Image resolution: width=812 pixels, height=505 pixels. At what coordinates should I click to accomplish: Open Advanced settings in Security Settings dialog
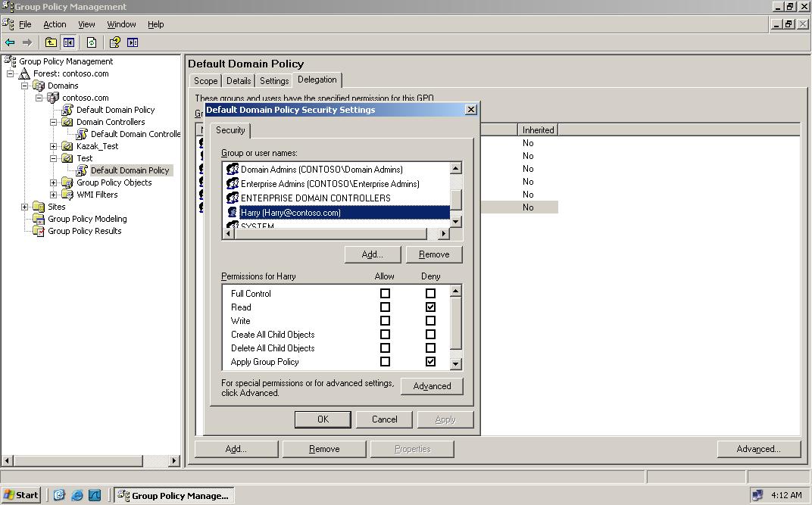pos(432,386)
